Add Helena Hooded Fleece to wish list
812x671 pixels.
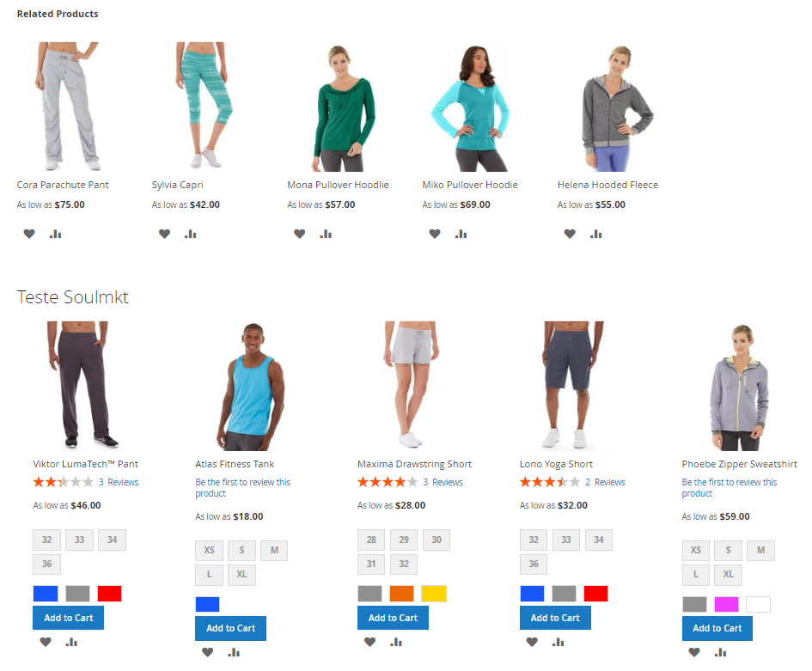(x=570, y=234)
